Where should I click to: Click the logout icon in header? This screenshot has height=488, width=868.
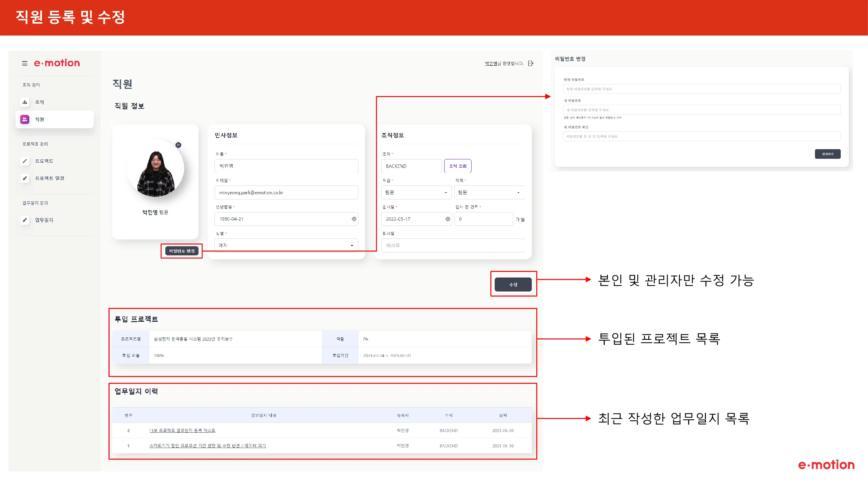531,63
